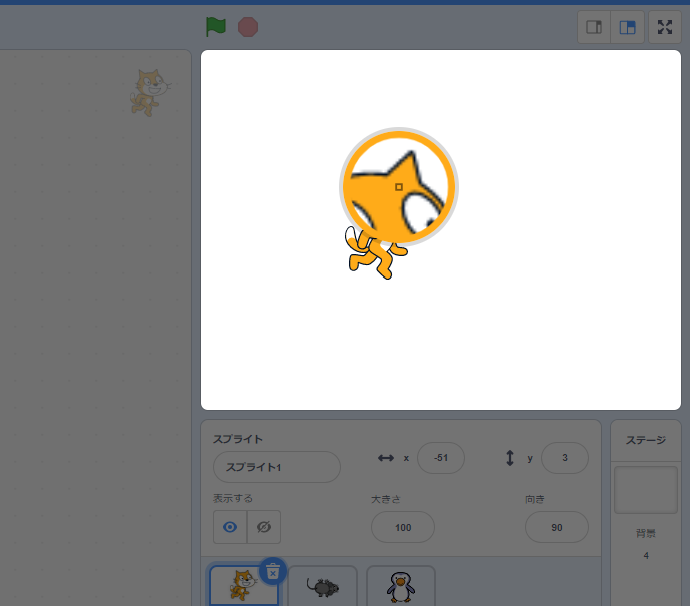Delete cat sprite with trash icon
The image size is (690, 606).
[273, 571]
